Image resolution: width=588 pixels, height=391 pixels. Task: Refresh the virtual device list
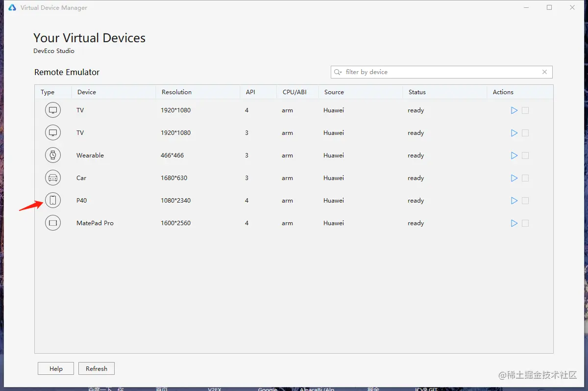click(97, 368)
